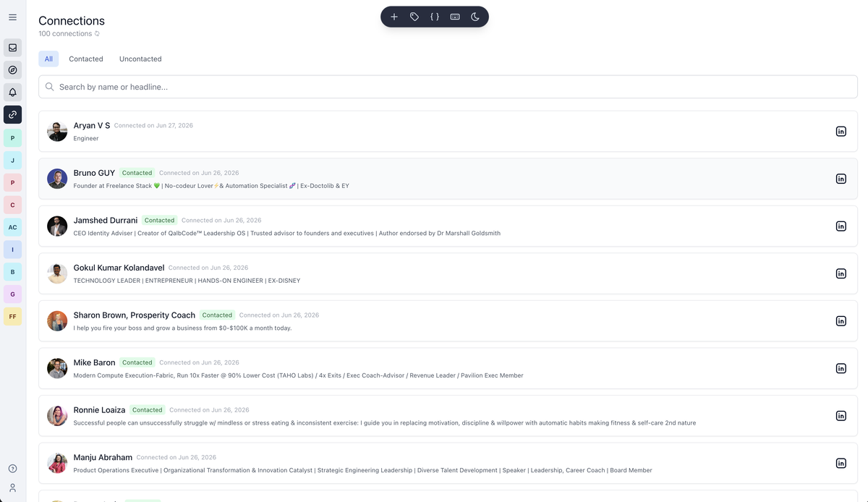
Task: Click the refresh icon beside 100 connections
Action: point(97,34)
